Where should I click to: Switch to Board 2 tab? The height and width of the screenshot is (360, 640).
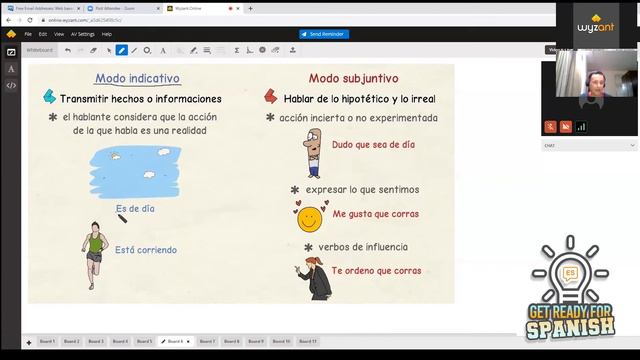pos(72,341)
